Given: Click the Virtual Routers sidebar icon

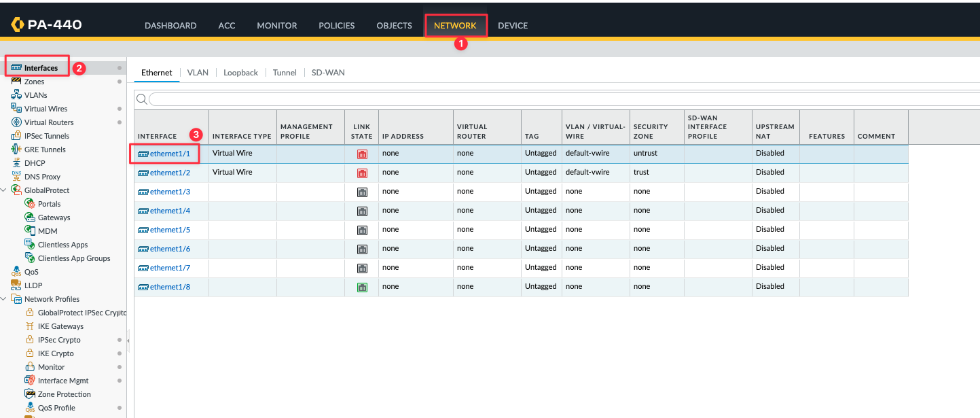Looking at the screenshot, I should (17, 122).
